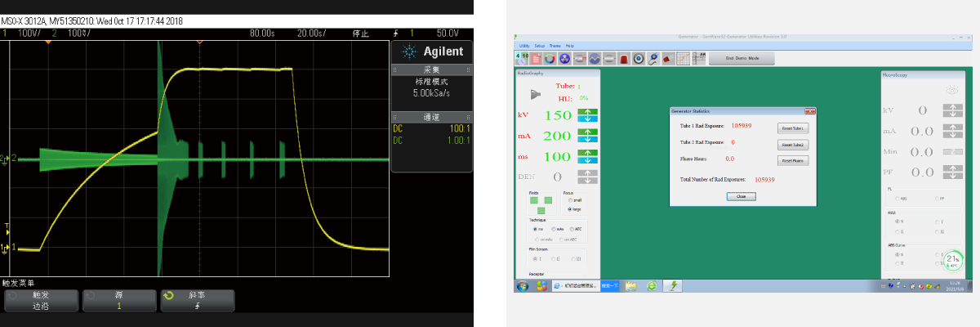The image size is (980, 327).
Task: Select ms technique radio button
Action: pyautogui.click(x=535, y=229)
